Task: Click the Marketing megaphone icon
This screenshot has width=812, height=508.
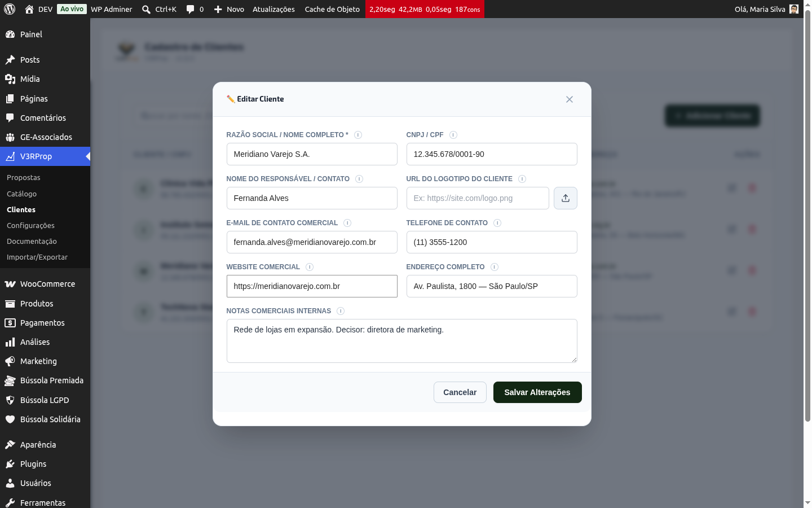Action: [10, 361]
